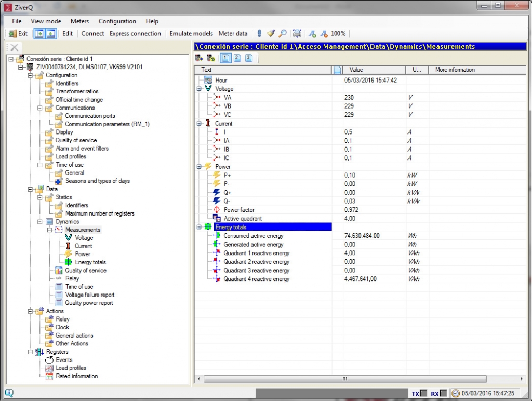
Task: Click the Connect button
Action: click(x=92, y=33)
